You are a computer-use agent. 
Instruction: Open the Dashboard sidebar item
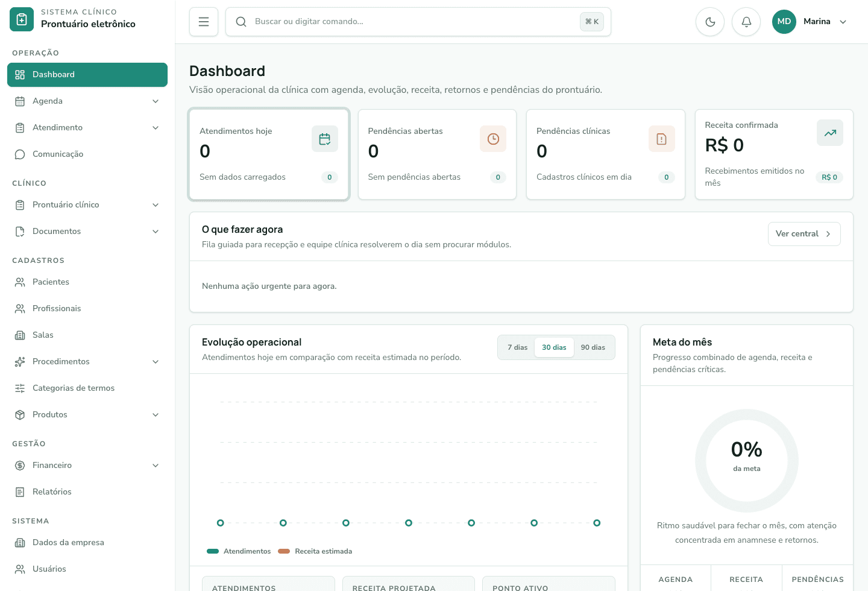(87, 75)
